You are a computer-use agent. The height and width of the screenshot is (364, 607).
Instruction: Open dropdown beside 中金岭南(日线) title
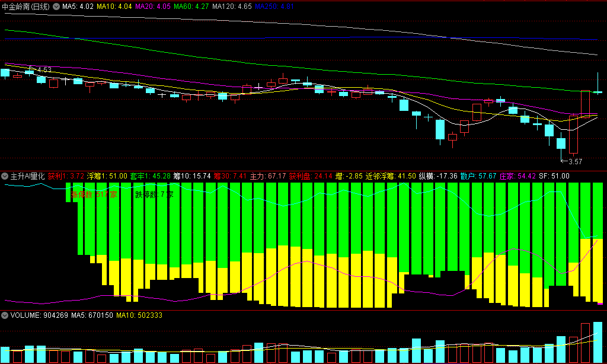(56, 7)
